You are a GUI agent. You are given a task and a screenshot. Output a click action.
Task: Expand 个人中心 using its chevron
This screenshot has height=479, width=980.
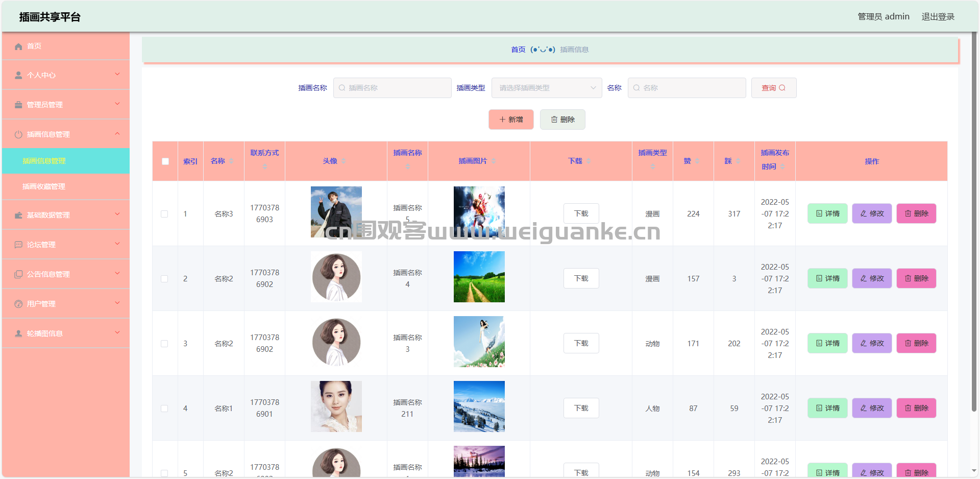[117, 75]
